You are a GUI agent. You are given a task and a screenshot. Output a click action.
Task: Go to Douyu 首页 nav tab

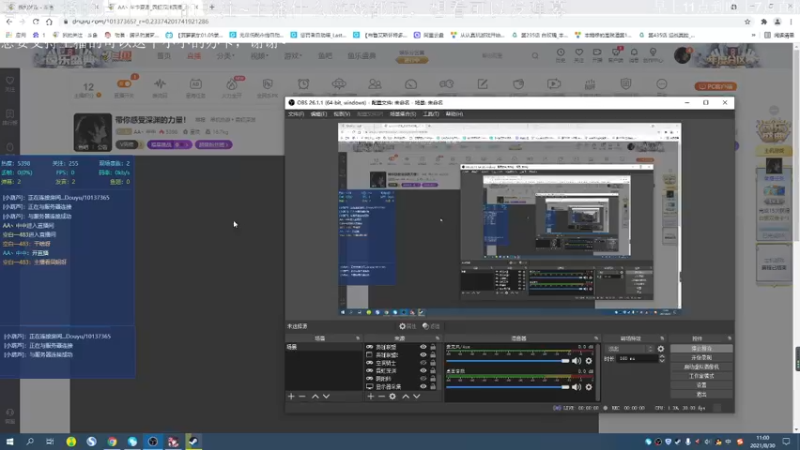coord(164,56)
